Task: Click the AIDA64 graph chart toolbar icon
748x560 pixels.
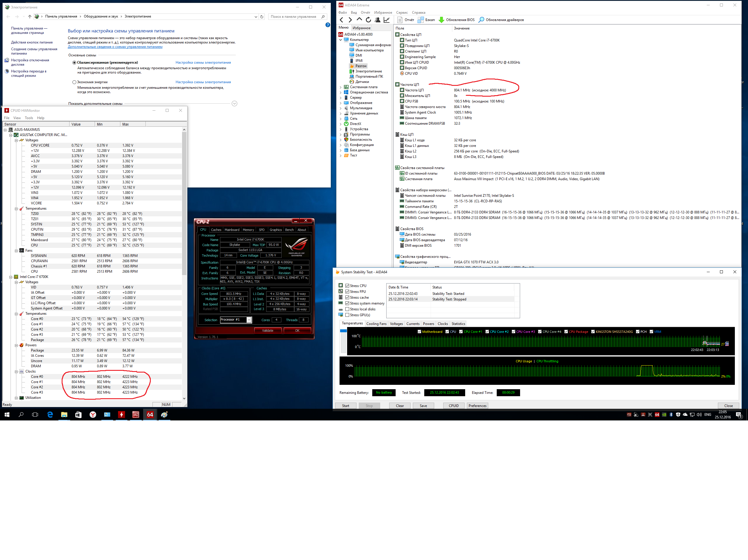Action: 387,20
